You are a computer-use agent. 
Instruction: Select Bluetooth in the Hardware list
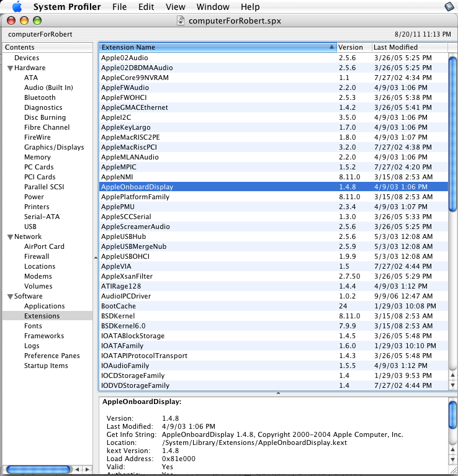point(40,97)
